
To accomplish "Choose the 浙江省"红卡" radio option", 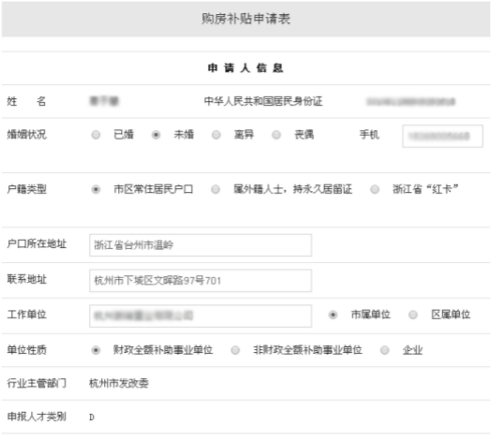I will (x=375, y=189).
